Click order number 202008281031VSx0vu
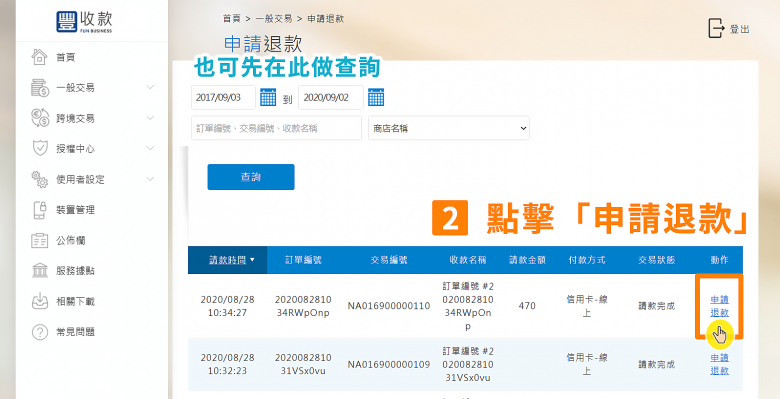This screenshot has width=780, height=399. (x=303, y=364)
